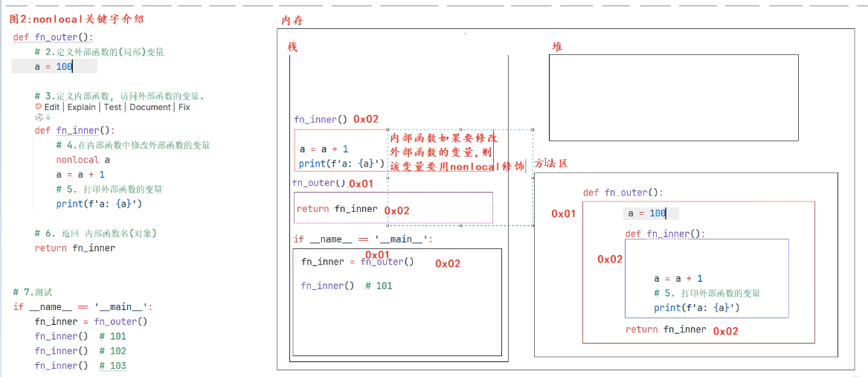Click top-middle resize handle of dashed text box

[460, 129]
